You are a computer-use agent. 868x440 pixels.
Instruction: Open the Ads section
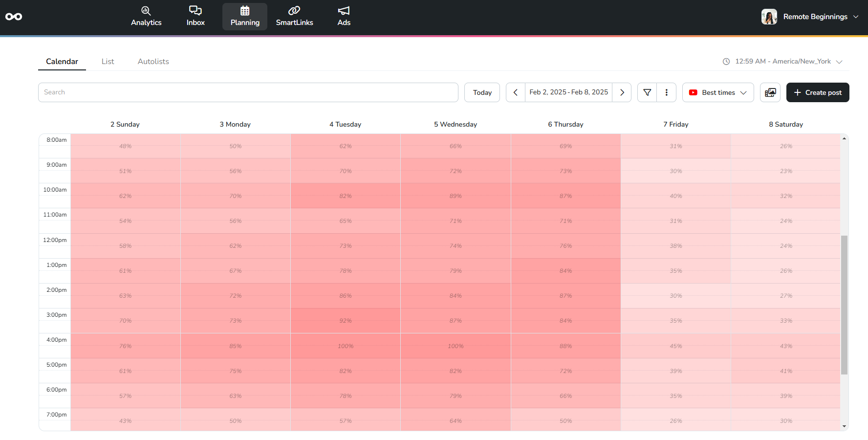point(344,16)
